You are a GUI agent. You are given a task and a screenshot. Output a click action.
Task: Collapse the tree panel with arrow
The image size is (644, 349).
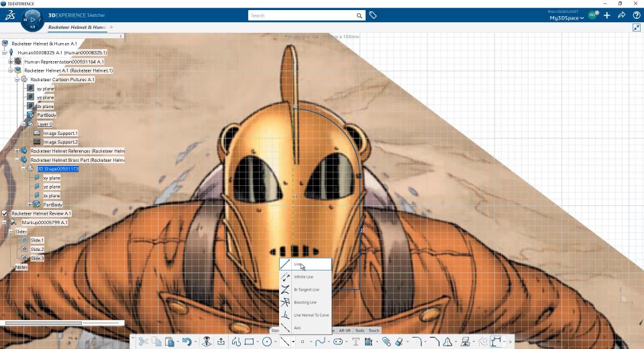click(x=121, y=36)
